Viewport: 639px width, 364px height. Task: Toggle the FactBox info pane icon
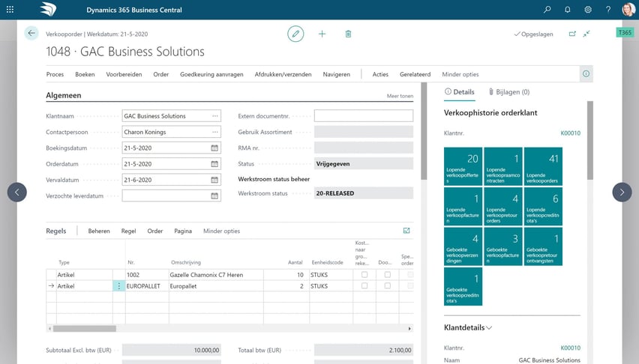tap(586, 73)
